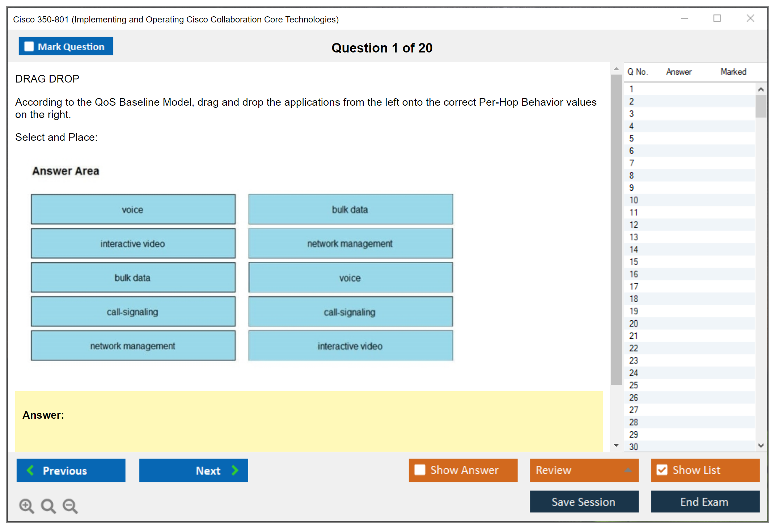Click the zoom out magnifier icon
The image size is (778, 532).
click(70, 506)
